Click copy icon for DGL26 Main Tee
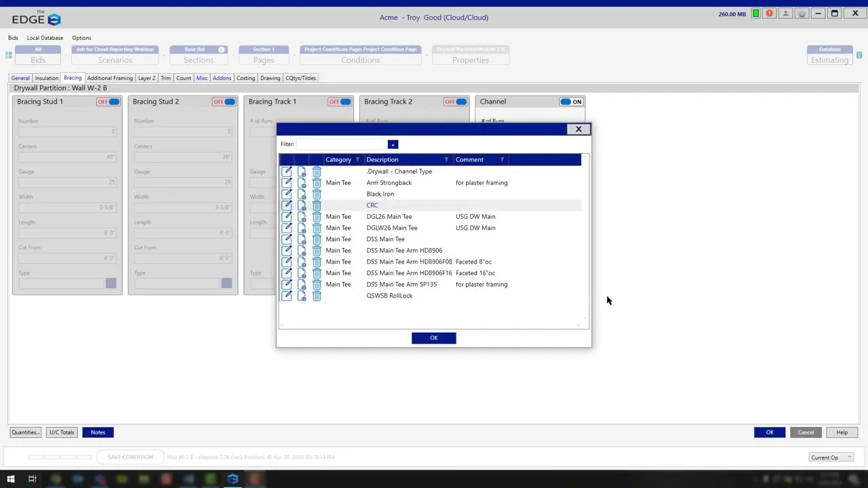The image size is (868, 488). pyautogui.click(x=302, y=217)
